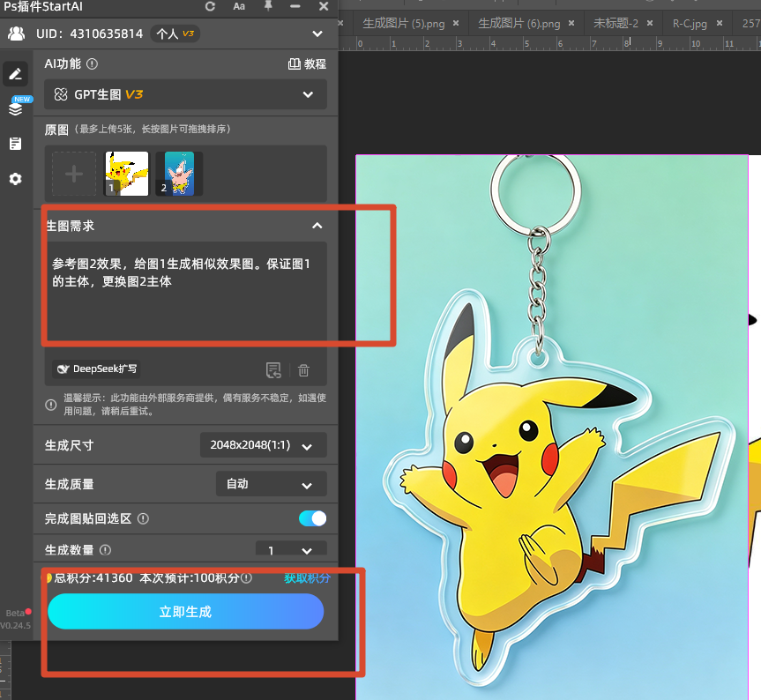The width and height of the screenshot is (761, 700).
Task: Click the info icon beside 完成图贴回选区
Action: click(x=143, y=518)
